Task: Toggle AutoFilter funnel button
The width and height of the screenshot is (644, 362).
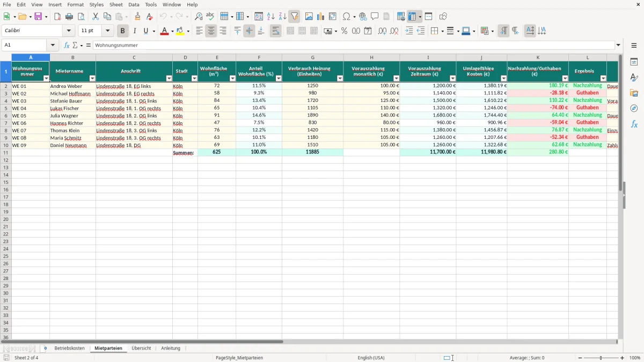Action: coord(295,17)
